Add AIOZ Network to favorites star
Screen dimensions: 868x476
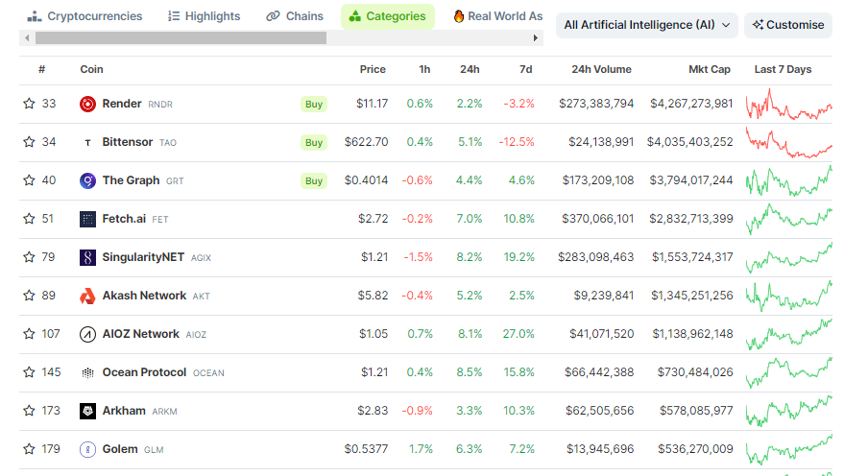pyautogui.click(x=30, y=334)
